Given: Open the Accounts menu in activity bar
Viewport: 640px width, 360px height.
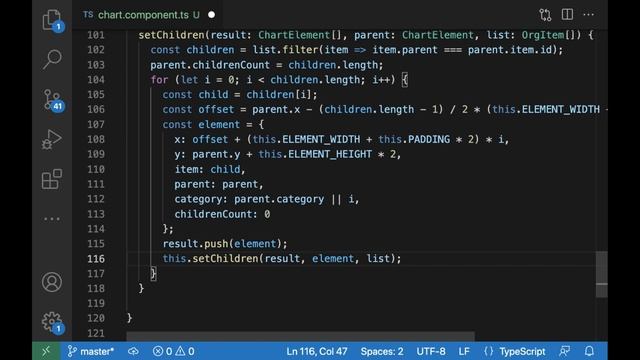Looking at the screenshot, I should pos(52,282).
